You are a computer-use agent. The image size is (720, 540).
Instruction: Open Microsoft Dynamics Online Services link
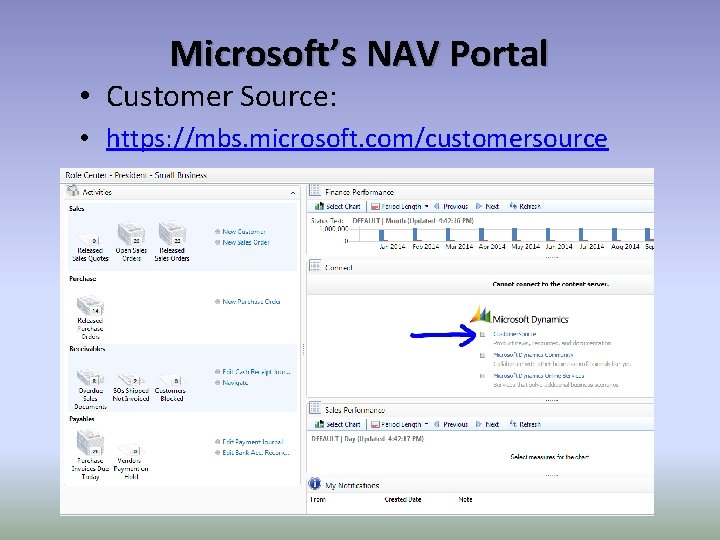point(539,375)
